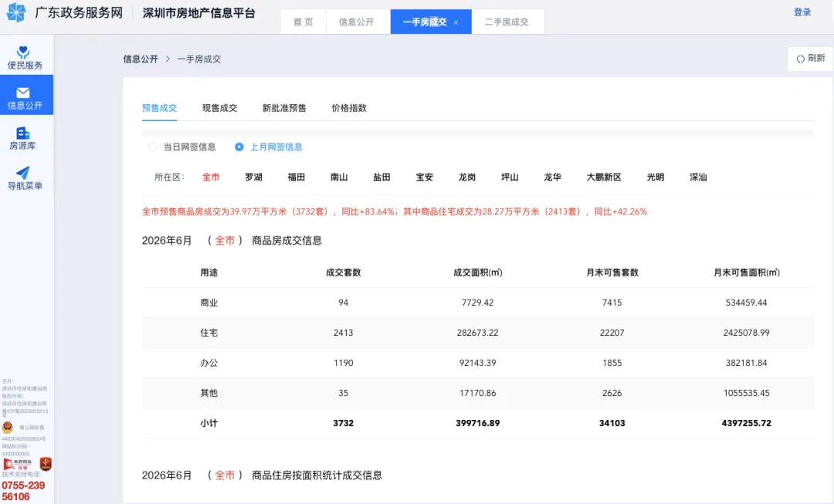This screenshot has width=834, height=504.
Task: Click the 商品住房按面积统计成交信息 heading
Action: (317, 475)
